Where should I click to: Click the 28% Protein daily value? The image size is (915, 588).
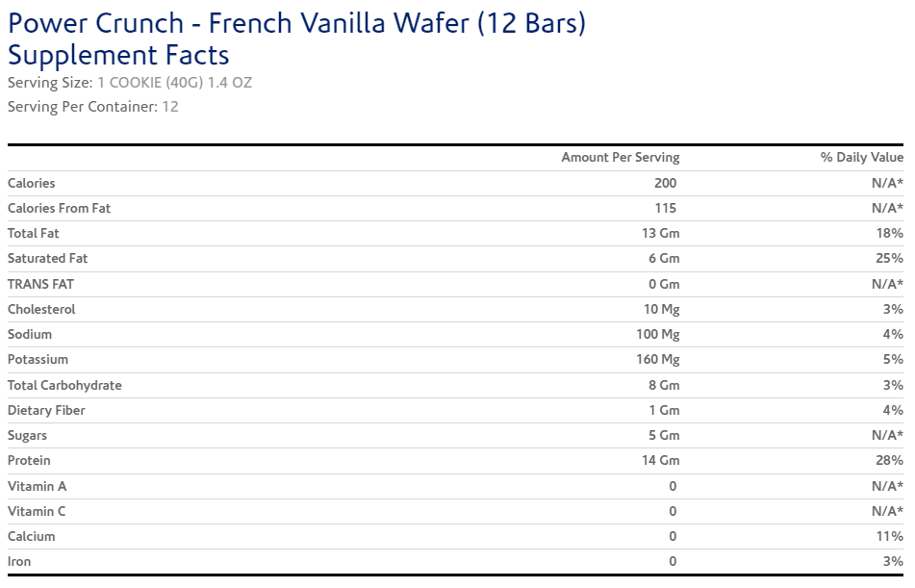890,460
